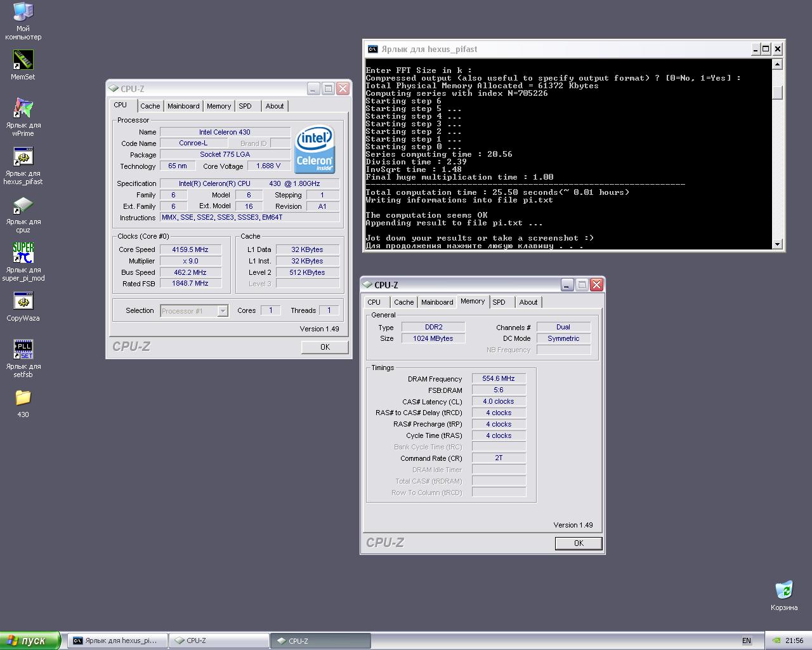The width and height of the screenshot is (812, 650).
Task: Select the 430 folder icon
Action: tap(23, 397)
